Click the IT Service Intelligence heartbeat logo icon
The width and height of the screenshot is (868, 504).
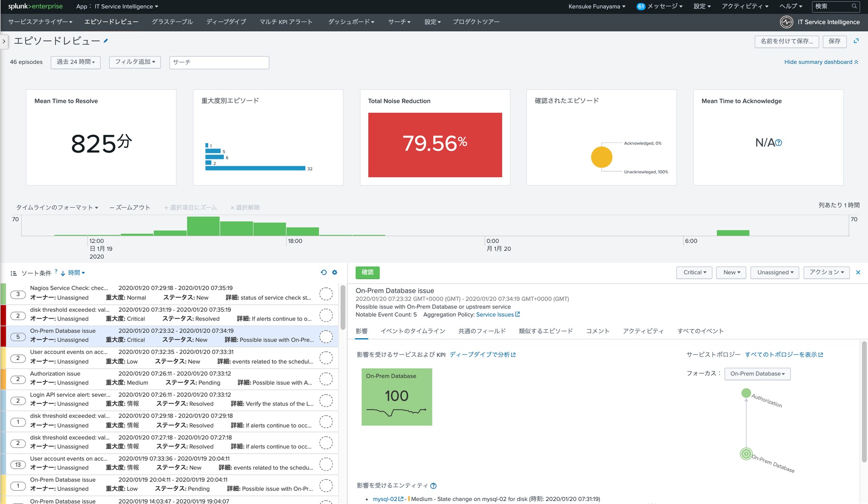(x=787, y=22)
